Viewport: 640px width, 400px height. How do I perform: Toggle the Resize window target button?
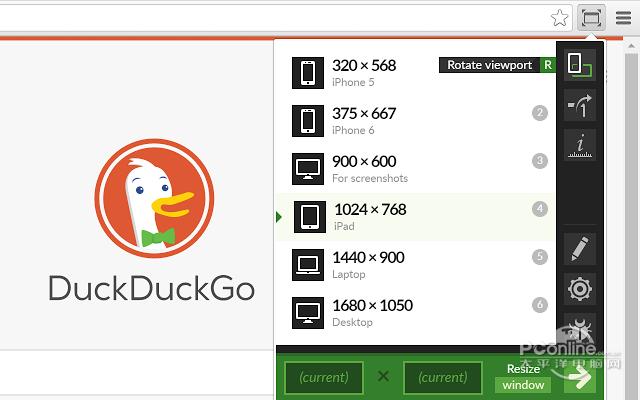pos(523,378)
